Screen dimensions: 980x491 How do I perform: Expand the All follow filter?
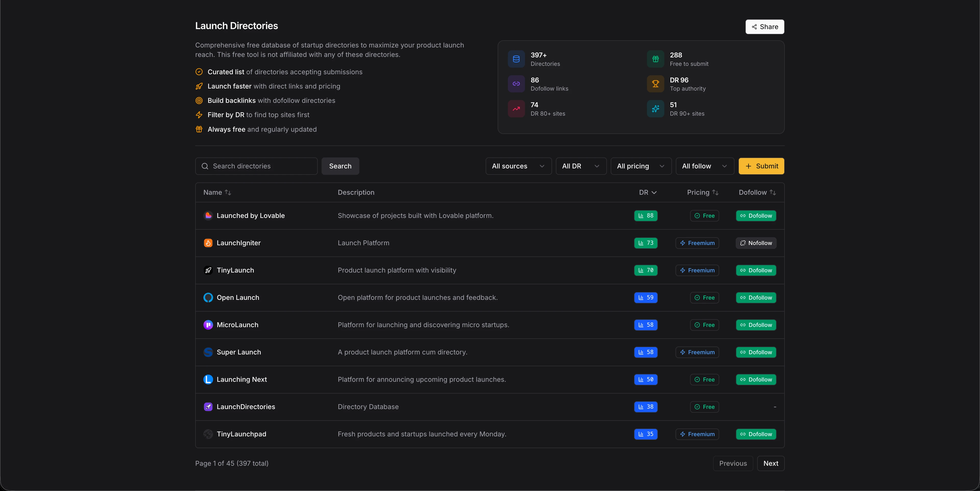coord(704,166)
